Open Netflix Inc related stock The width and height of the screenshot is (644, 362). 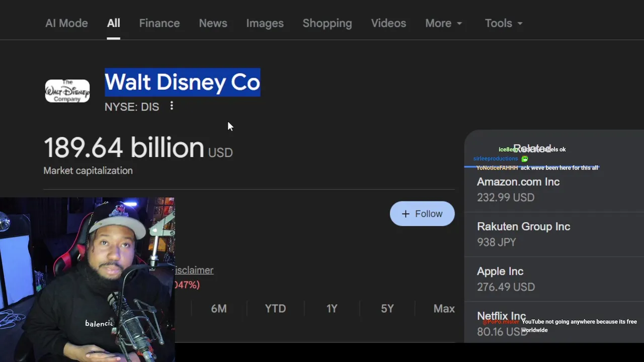coord(554,322)
